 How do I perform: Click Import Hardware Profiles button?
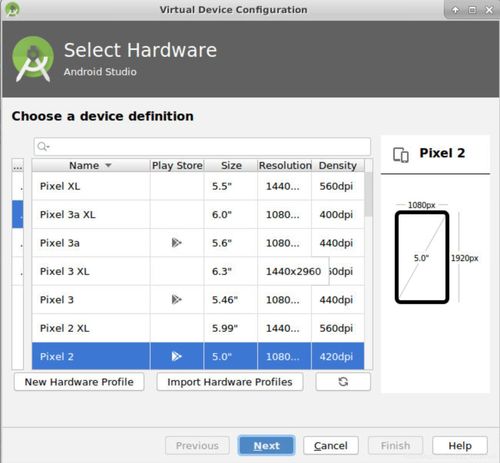pos(230,382)
